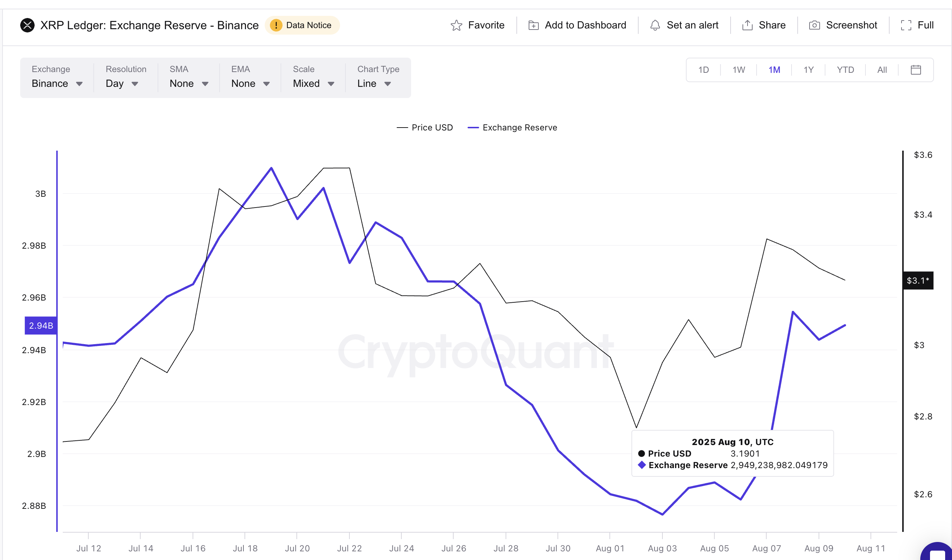The height and width of the screenshot is (560, 952).
Task: Open the Chart Type dropdown set to Line
Action: 374,84
